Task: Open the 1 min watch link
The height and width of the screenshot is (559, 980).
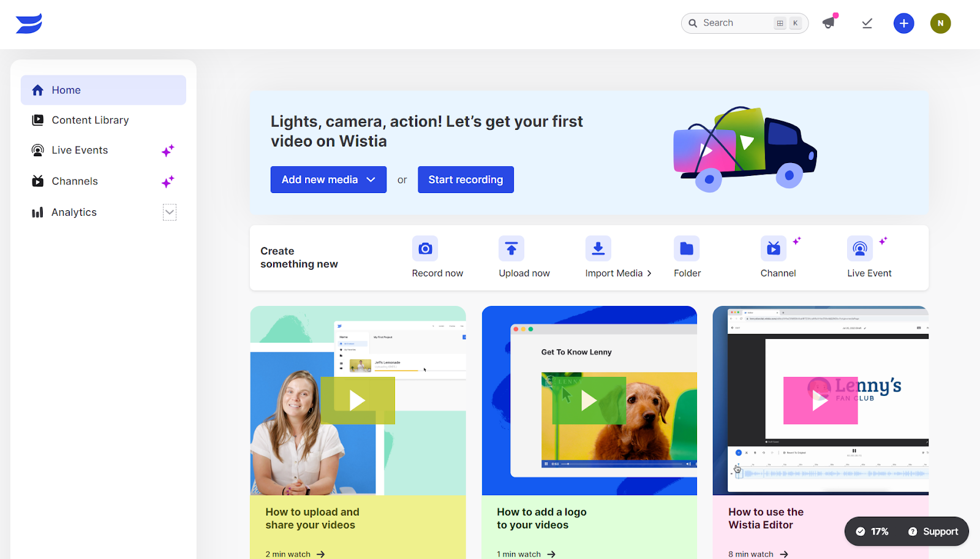Action: tap(526, 554)
